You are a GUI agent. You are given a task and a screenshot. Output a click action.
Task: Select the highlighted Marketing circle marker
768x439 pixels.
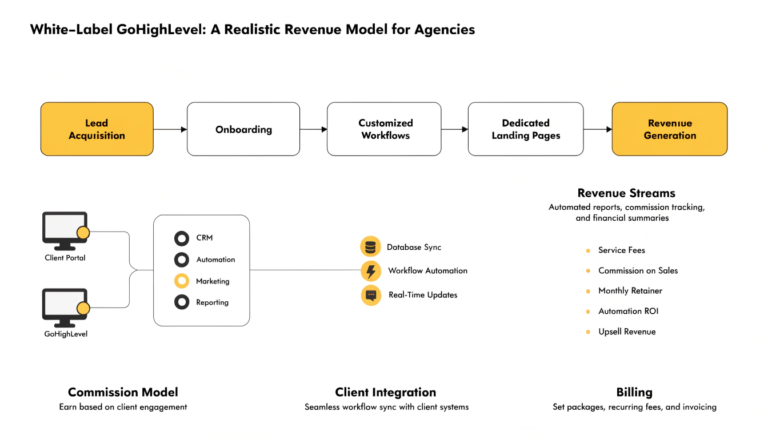point(182,281)
